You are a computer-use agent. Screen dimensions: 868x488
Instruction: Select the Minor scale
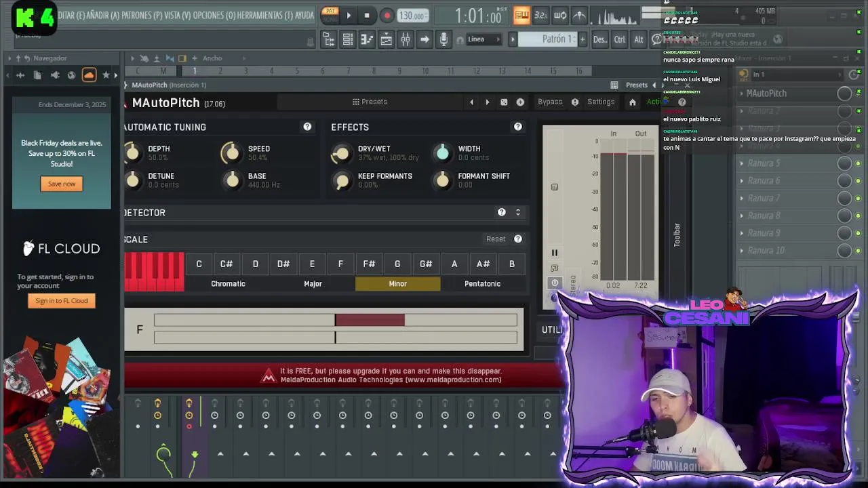coord(397,283)
